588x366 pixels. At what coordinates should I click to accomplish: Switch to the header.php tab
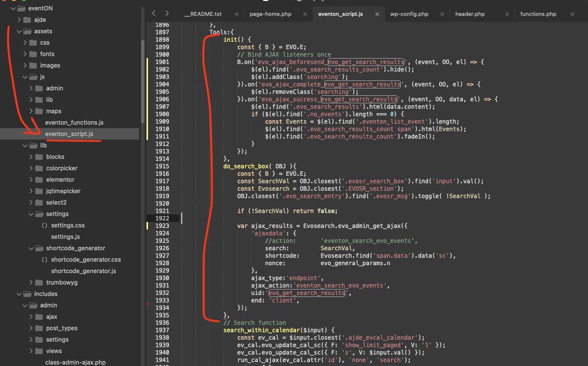tap(469, 14)
